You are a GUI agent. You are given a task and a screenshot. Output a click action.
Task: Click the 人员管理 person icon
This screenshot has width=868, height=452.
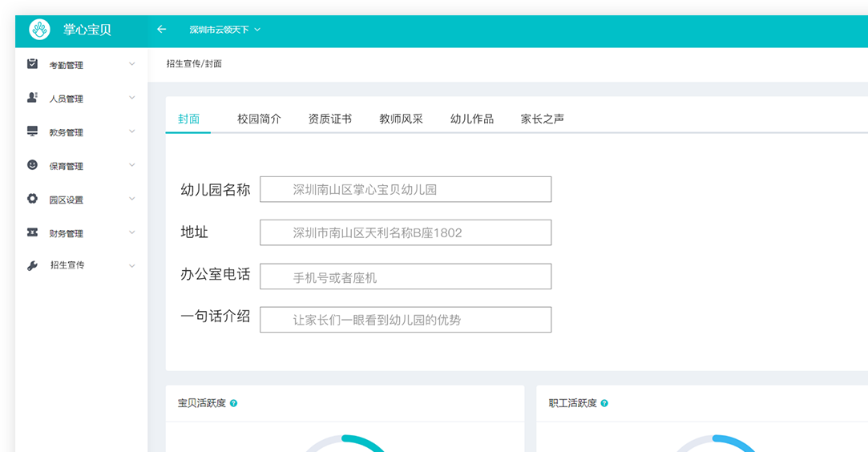32,98
